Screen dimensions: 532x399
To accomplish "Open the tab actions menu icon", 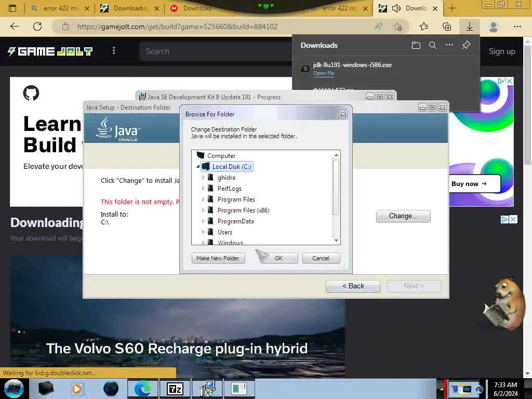I will pos(12,8).
